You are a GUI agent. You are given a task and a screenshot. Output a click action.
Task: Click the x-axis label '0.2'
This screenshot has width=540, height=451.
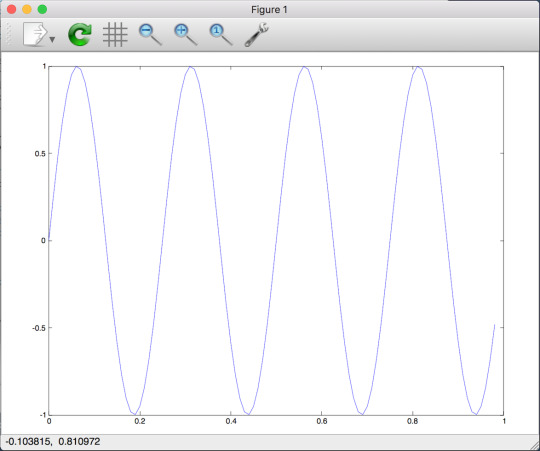pos(140,421)
